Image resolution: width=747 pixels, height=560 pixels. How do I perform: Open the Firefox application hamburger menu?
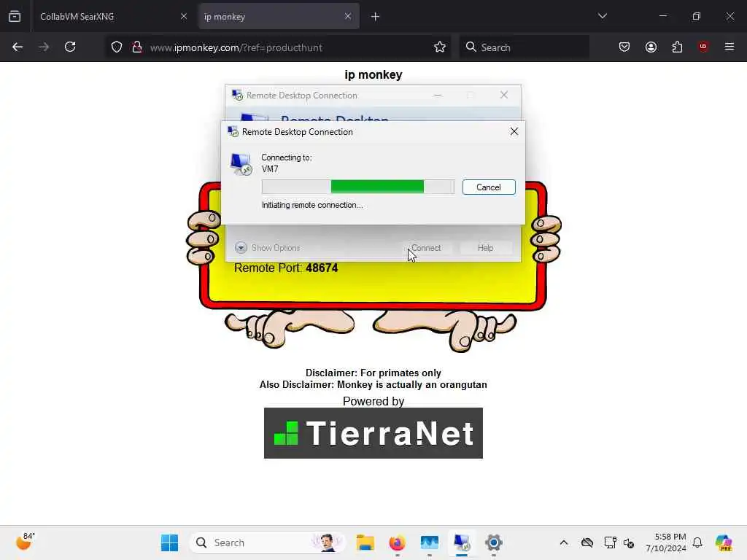click(x=729, y=47)
